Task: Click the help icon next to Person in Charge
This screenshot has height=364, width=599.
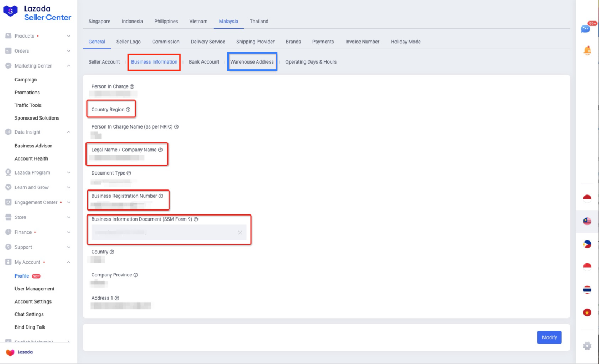Action: 132,86
